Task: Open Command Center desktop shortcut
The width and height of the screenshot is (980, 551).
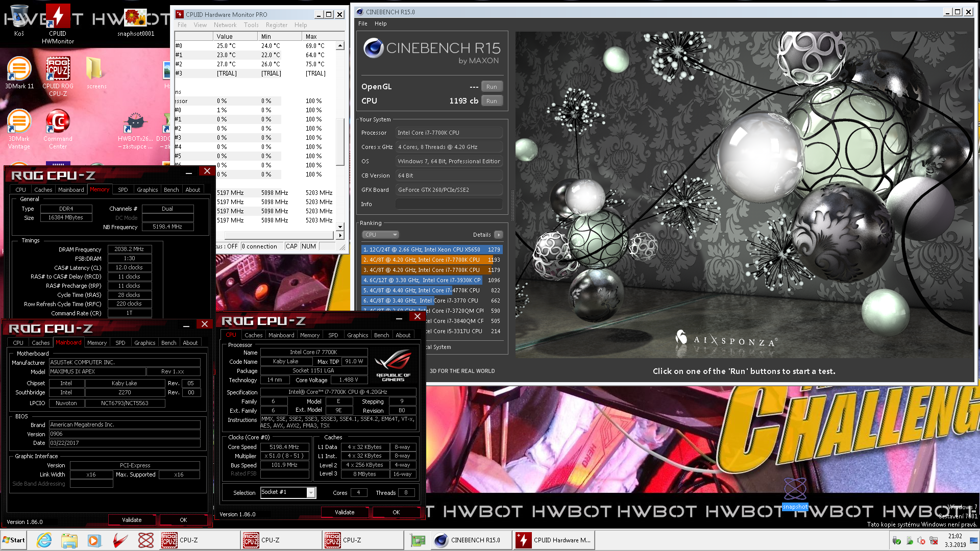Action: (58, 129)
